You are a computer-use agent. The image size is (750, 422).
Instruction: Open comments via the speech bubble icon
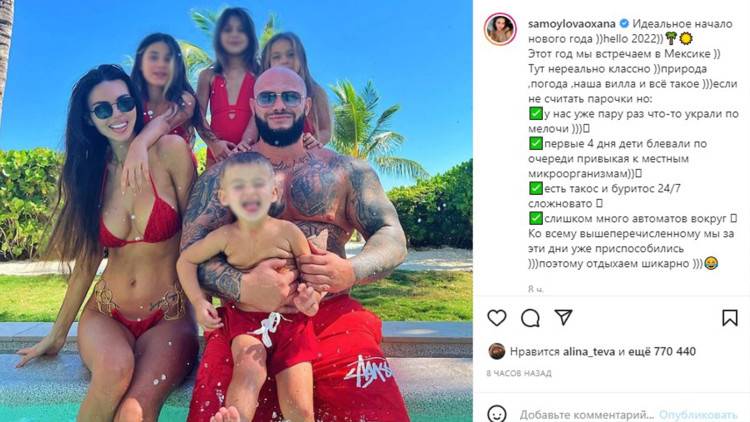pyautogui.click(x=530, y=318)
